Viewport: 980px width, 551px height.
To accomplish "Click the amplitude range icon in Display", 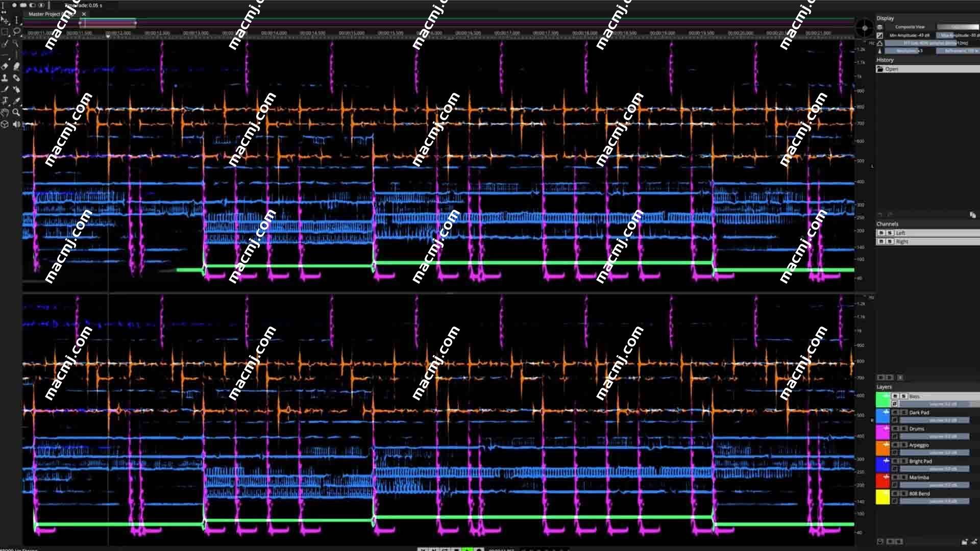I will coord(880,35).
